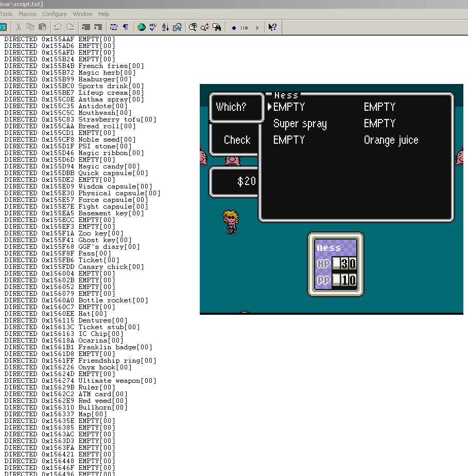
Task: Open Find in Files binoculars icon
Action: pyautogui.click(x=217, y=27)
